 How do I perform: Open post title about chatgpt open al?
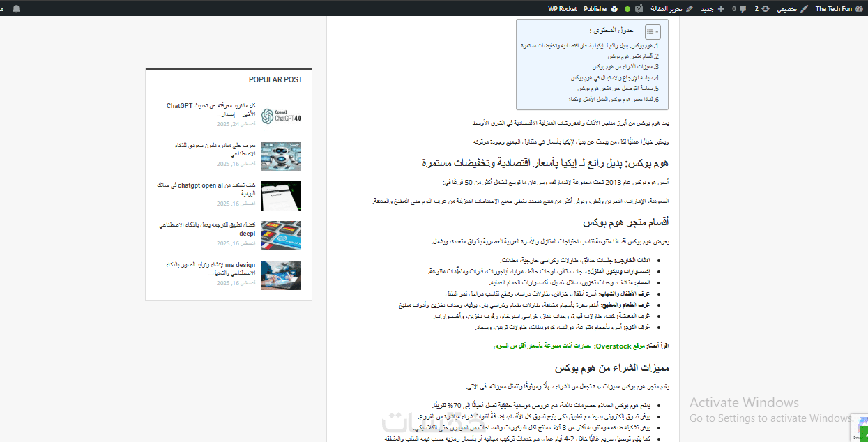coord(207,189)
